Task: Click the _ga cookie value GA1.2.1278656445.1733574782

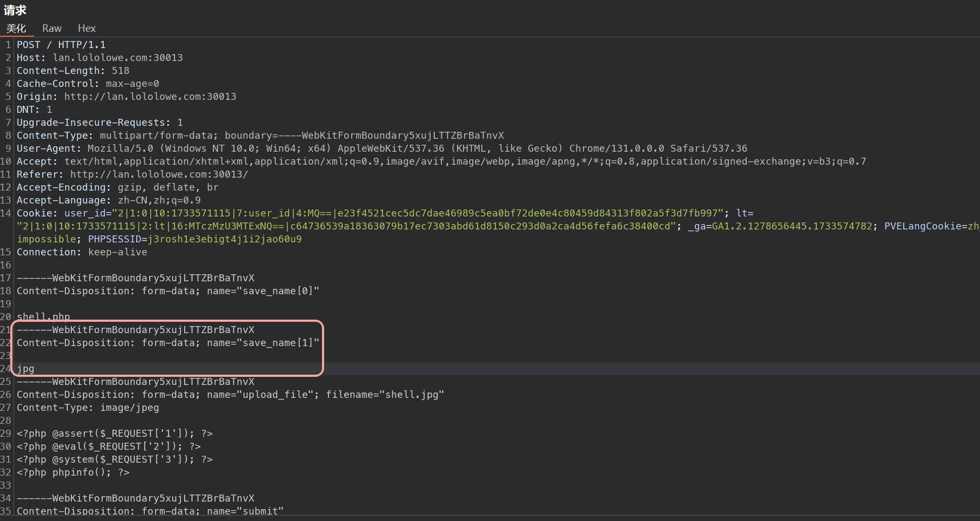Action: (792, 226)
